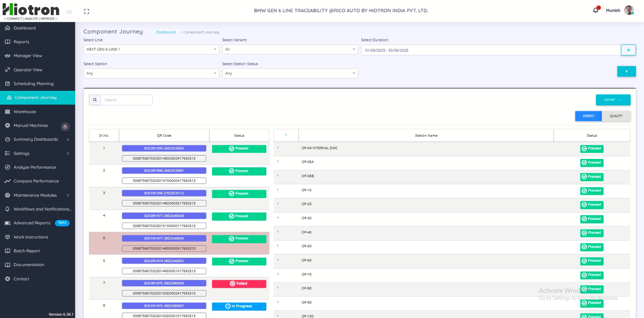
Task: Switch to QUALITY view toggle
Action: [616, 116]
